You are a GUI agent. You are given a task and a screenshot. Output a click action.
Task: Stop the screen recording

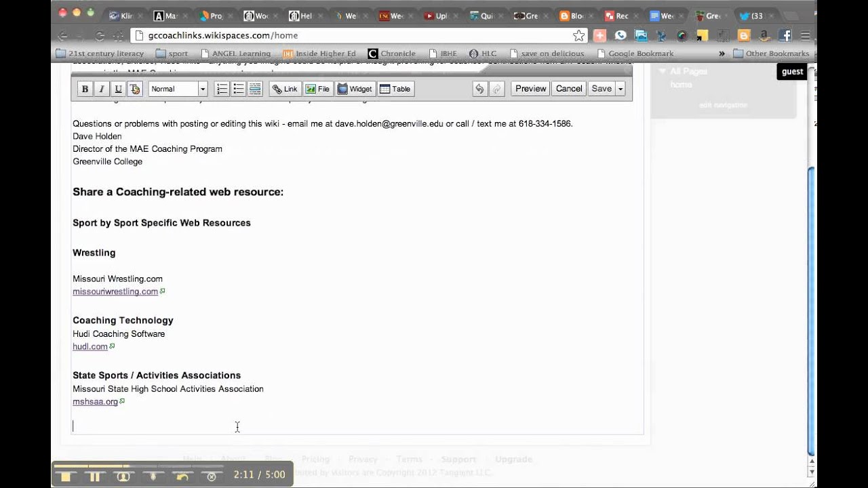pyautogui.click(x=66, y=476)
